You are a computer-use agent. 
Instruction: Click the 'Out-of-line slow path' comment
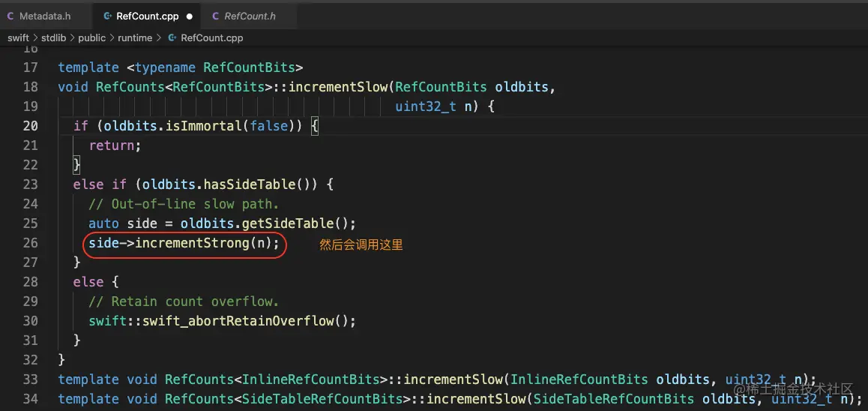tap(184, 204)
